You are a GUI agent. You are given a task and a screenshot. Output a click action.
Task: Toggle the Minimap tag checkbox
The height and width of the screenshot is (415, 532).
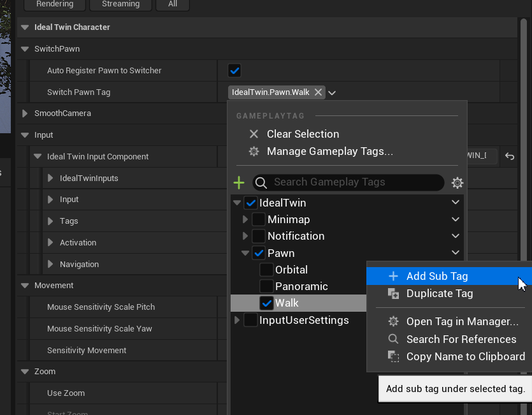(259, 220)
